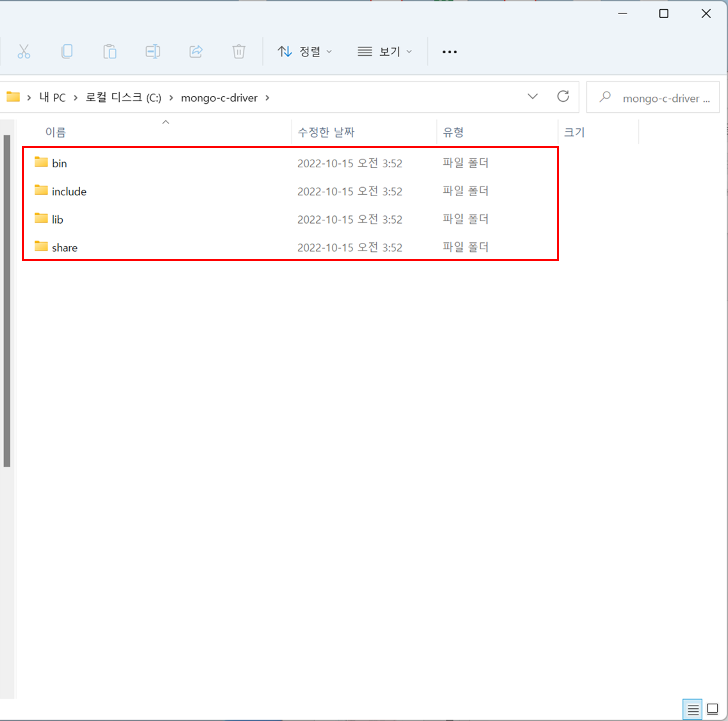Image resolution: width=728 pixels, height=721 pixels.
Task: Go to 로컬 디스크 (C:) breadcrumb
Action: (123, 98)
